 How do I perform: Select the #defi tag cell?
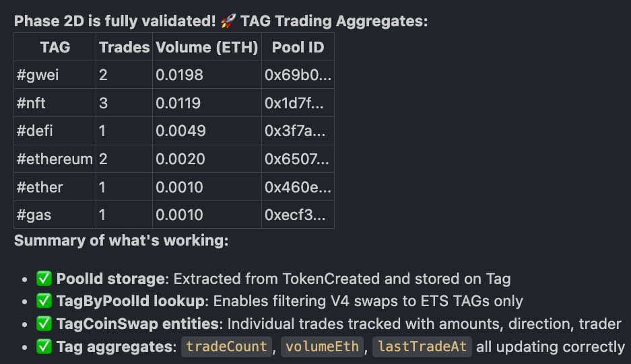pyautogui.click(x=34, y=131)
